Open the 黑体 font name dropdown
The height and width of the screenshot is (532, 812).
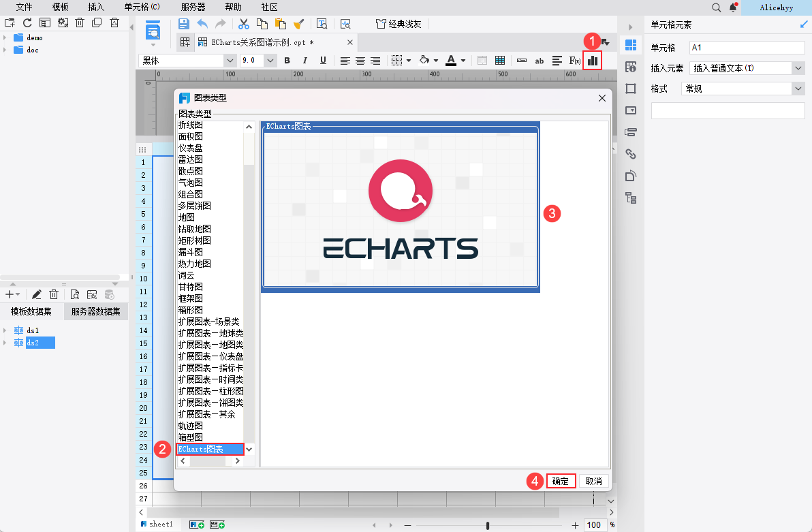point(230,61)
